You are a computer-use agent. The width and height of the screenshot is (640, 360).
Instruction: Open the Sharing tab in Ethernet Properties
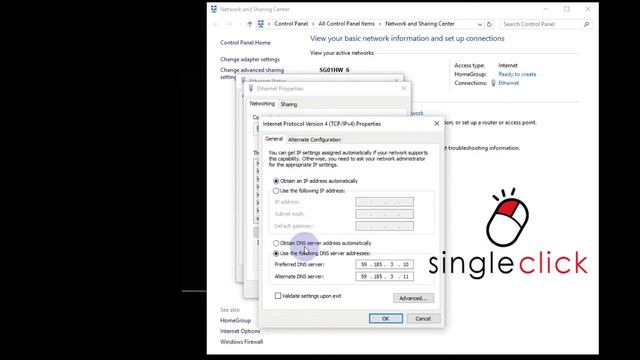[289, 104]
